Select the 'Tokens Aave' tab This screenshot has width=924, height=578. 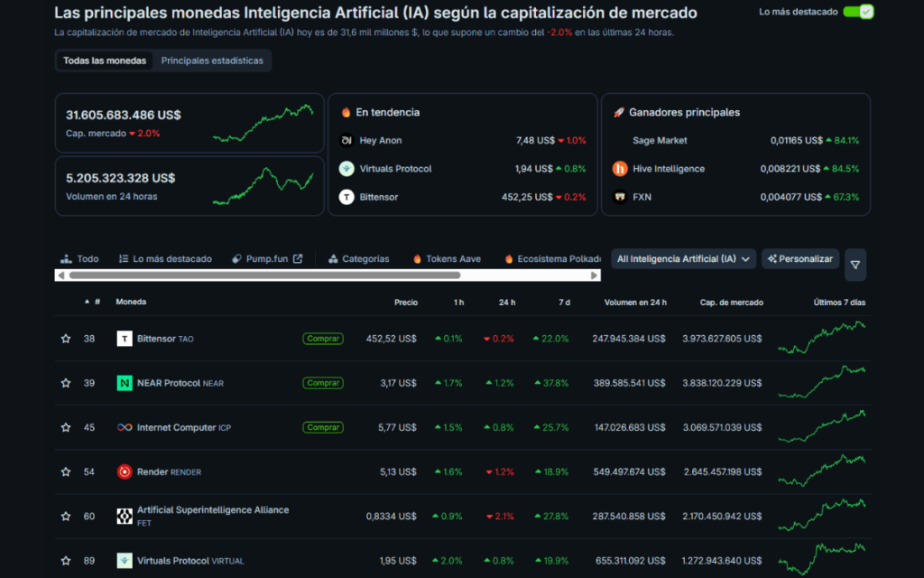pyautogui.click(x=447, y=259)
